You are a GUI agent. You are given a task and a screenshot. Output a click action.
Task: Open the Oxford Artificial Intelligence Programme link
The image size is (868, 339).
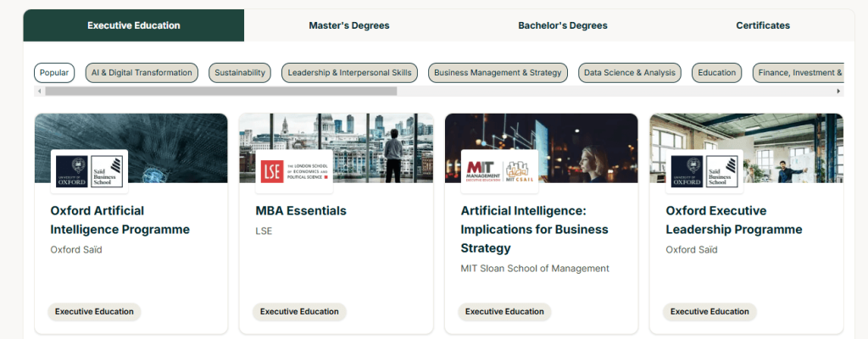[x=120, y=220]
